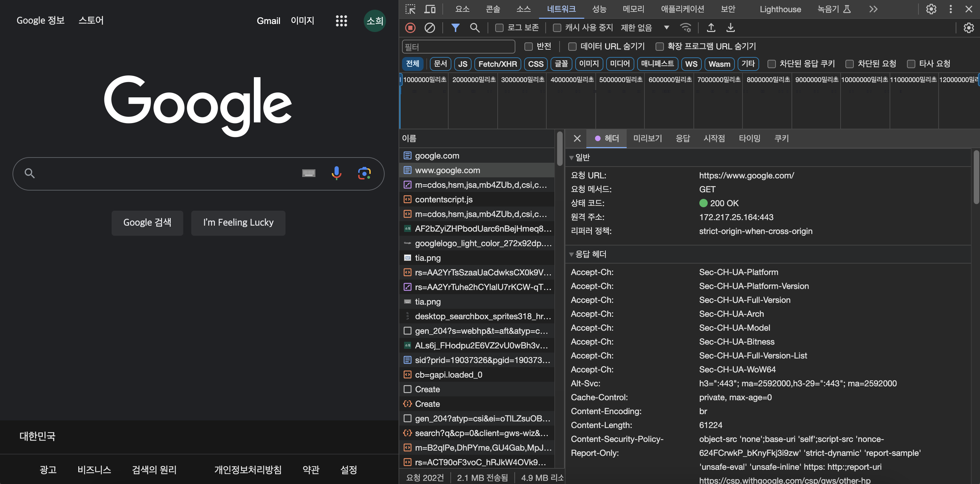Check 확장 프로그램 URL 숨기기
This screenshot has height=484, width=980.
[659, 47]
